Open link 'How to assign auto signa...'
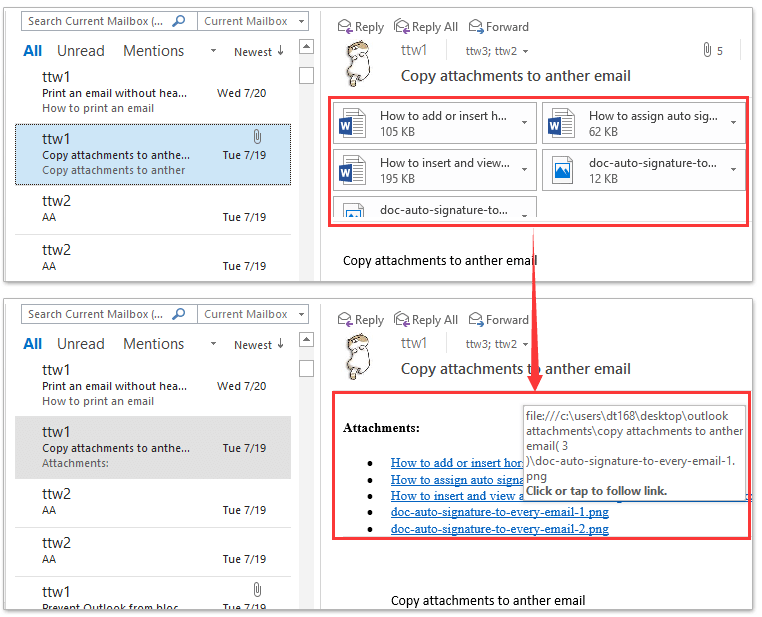Image resolution: width=762 pixels, height=617 pixels. (x=457, y=480)
